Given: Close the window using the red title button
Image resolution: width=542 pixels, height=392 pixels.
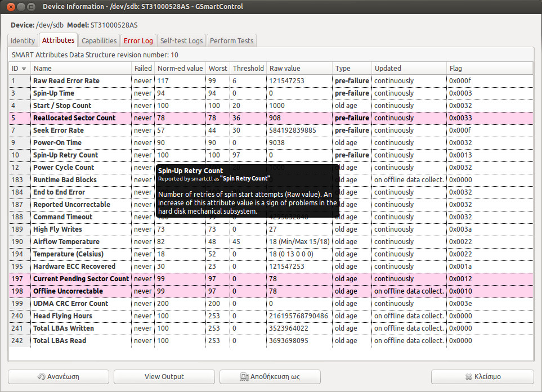Looking at the screenshot, I should click(x=11, y=7).
